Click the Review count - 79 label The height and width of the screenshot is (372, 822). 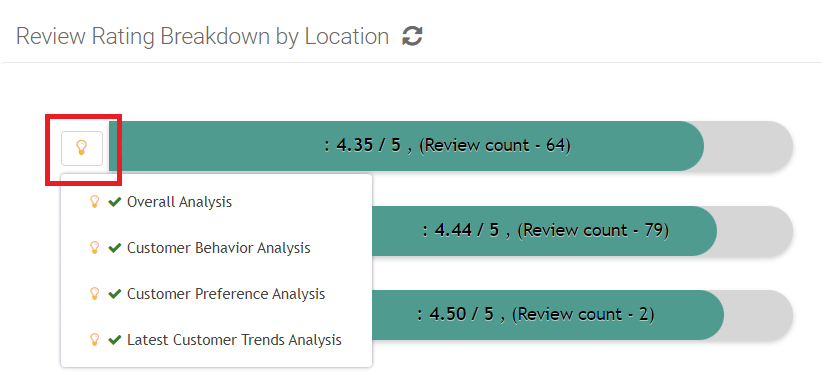(593, 231)
